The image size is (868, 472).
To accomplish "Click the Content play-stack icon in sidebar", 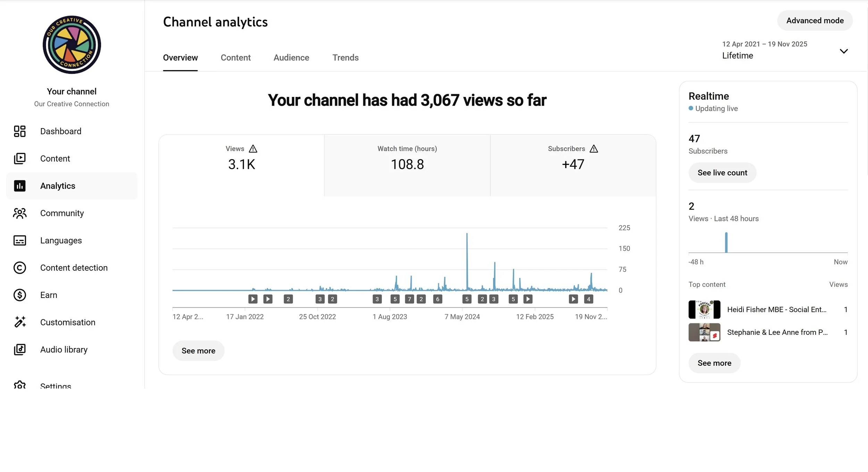I will (20, 158).
